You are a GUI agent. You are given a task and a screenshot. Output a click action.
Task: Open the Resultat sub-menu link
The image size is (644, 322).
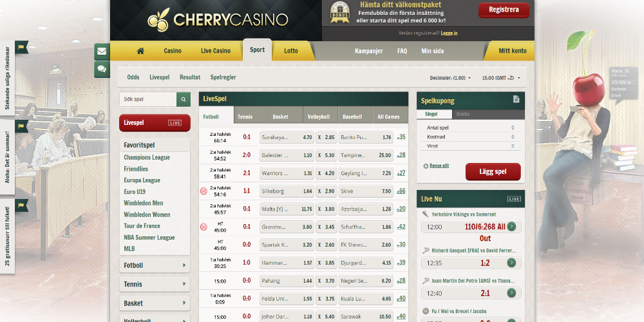(x=190, y=77)
